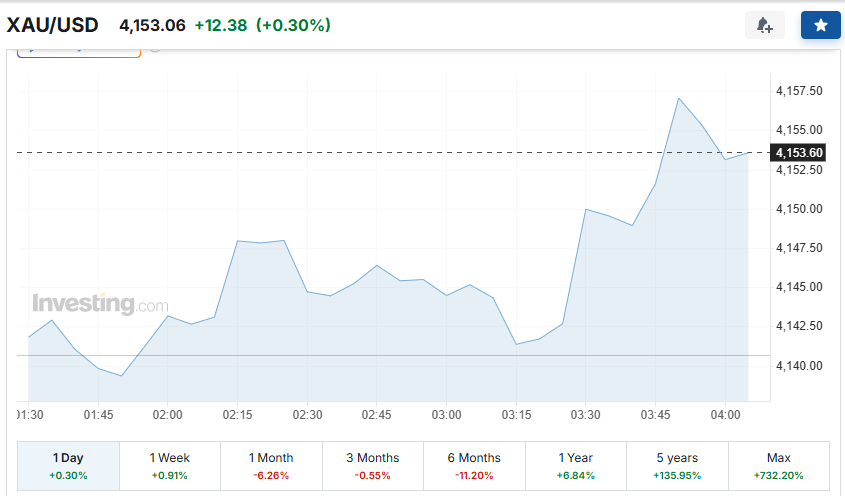
Task: Click the 03:45 time axis label
Action: (655, 415)
